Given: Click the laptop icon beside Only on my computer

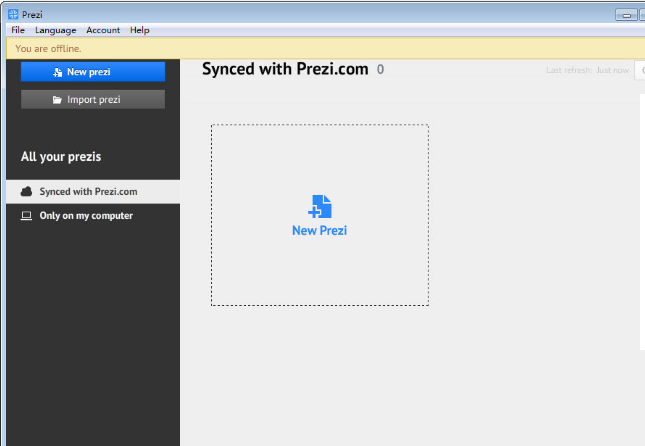Looking at the screenshot, I should [26, 216].
